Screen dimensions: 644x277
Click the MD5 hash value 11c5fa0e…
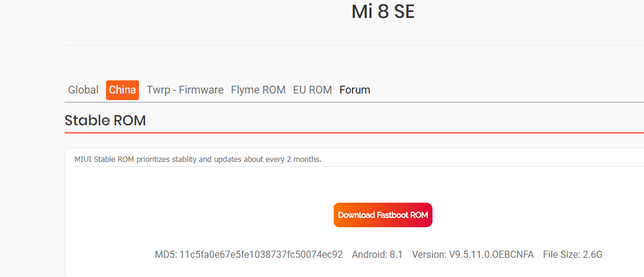[x=261, y=255]
